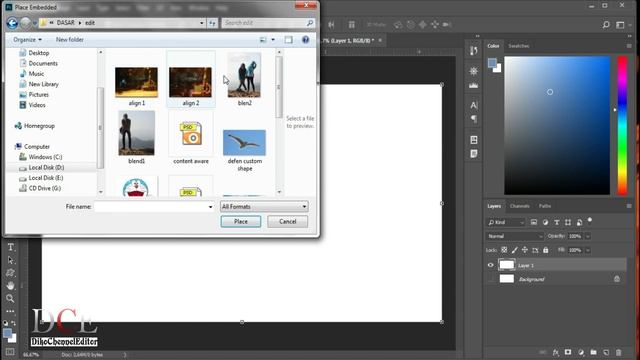Open the workspace switcher icon
Screen dimensions: 640x360
[x=620, y=25]
